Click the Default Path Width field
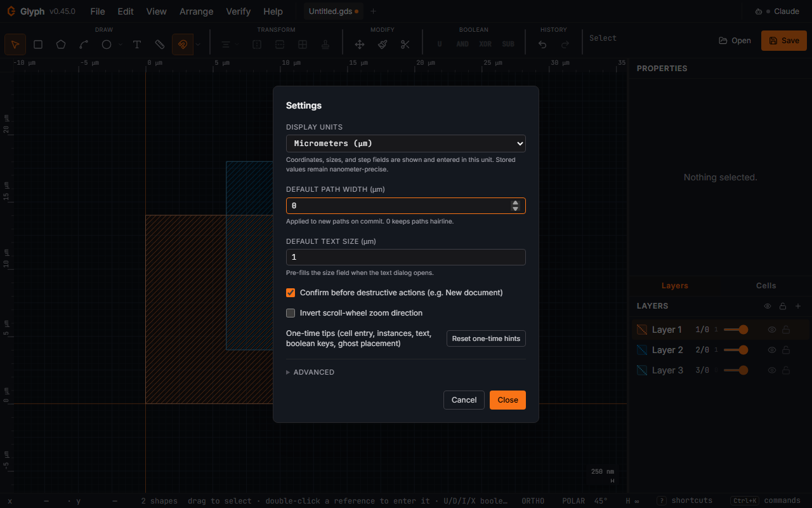This screenshot has height=508, width=812. click(406, 206)
